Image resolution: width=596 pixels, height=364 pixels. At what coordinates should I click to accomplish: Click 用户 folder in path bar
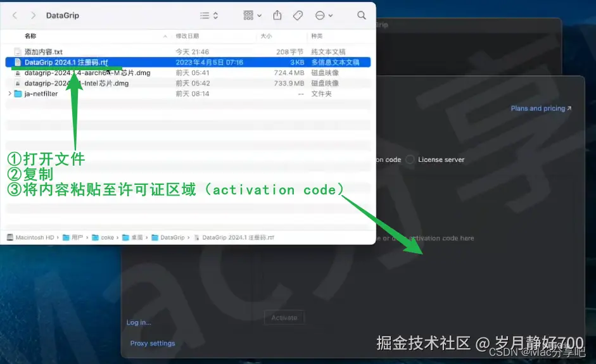click(73, 237)
